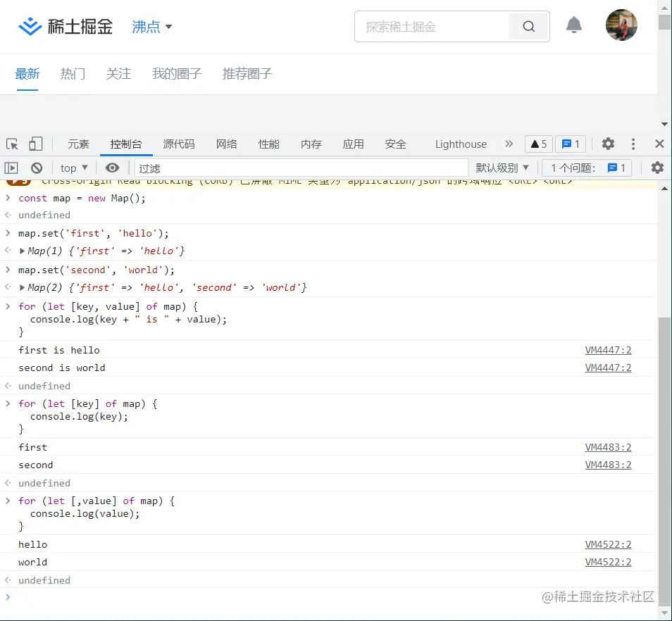Expand the Map(1) result object

[22, 251]
